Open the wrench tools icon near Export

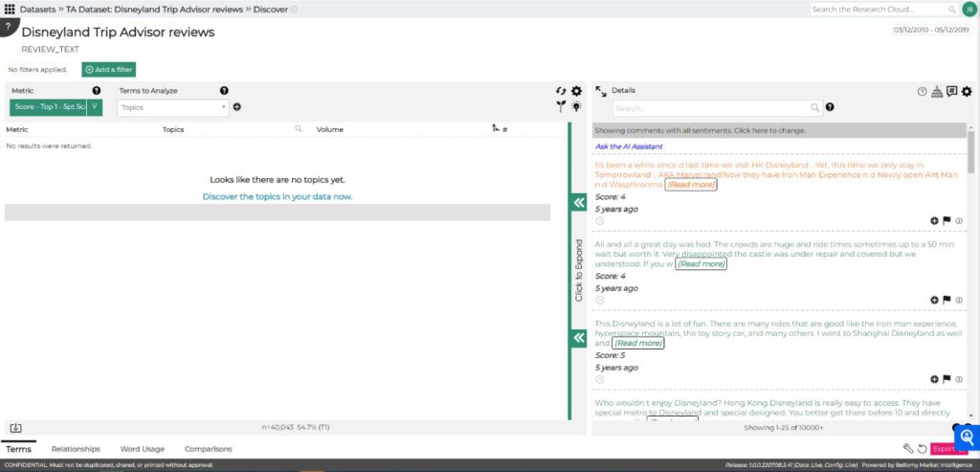[908, 448]
